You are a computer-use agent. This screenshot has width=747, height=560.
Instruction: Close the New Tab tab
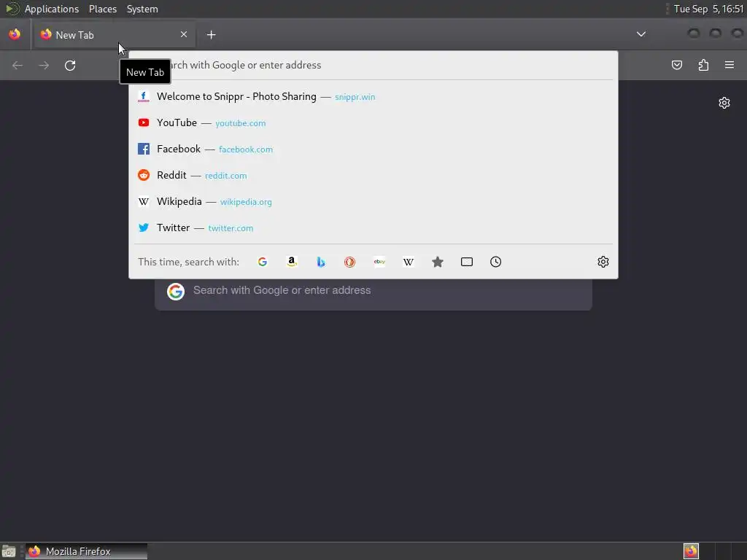pos(184,34)
